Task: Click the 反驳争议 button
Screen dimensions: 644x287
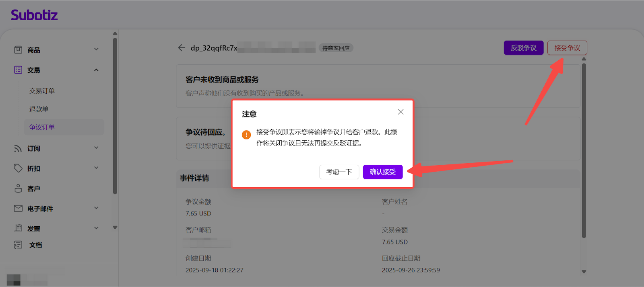Action: pos(523,48)
